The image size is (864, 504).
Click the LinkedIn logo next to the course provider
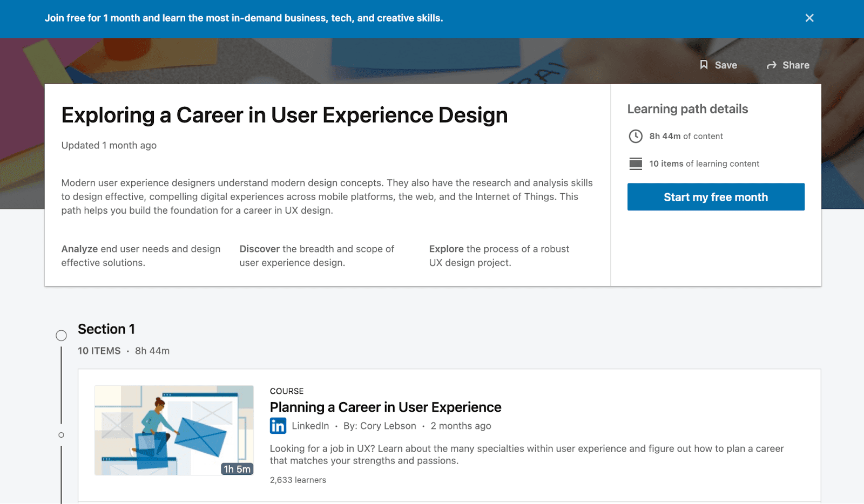[278, 426]
